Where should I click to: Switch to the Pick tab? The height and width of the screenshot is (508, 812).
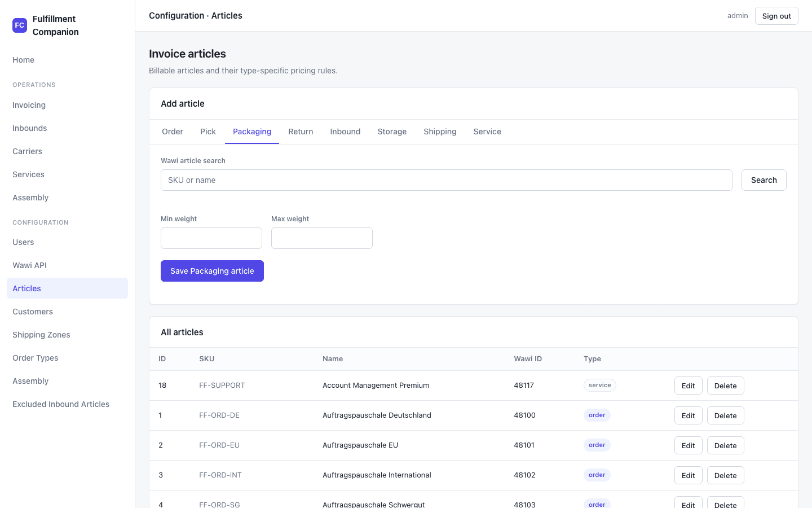coord(208,132)
